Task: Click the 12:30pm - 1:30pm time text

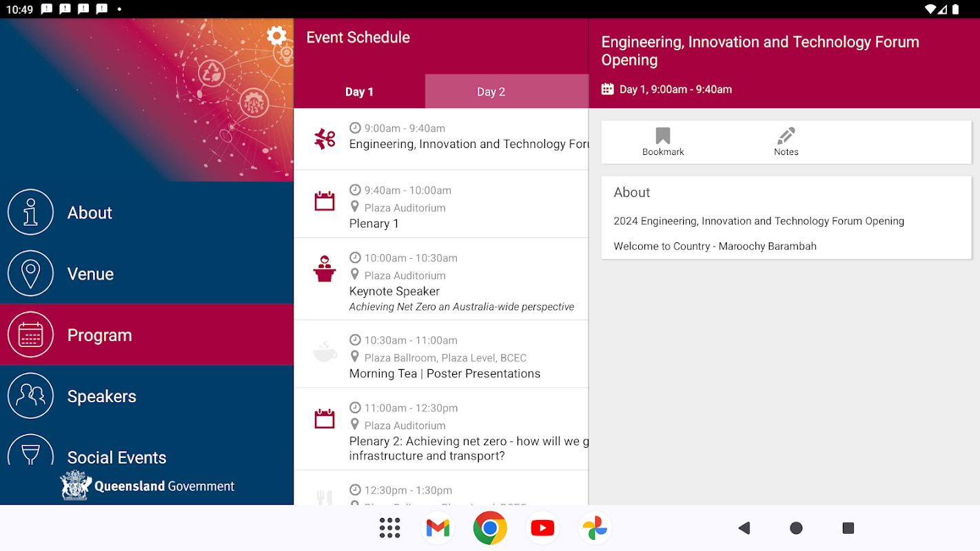Action: tap(408, 490)
